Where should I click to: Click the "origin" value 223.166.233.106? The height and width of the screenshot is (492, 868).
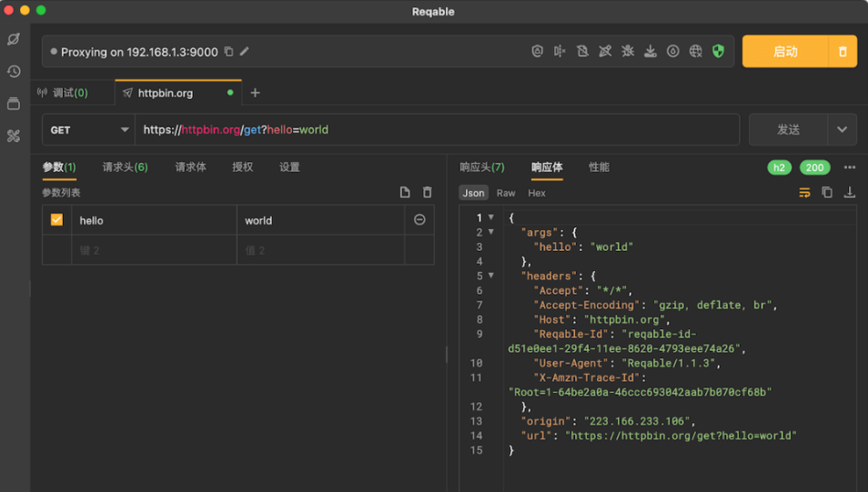click(636, 421)
